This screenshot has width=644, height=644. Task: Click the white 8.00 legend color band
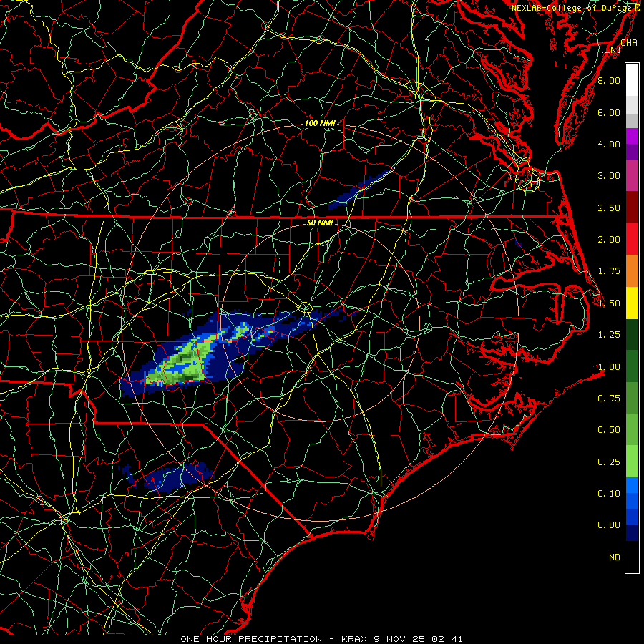[x=632, y=80]
